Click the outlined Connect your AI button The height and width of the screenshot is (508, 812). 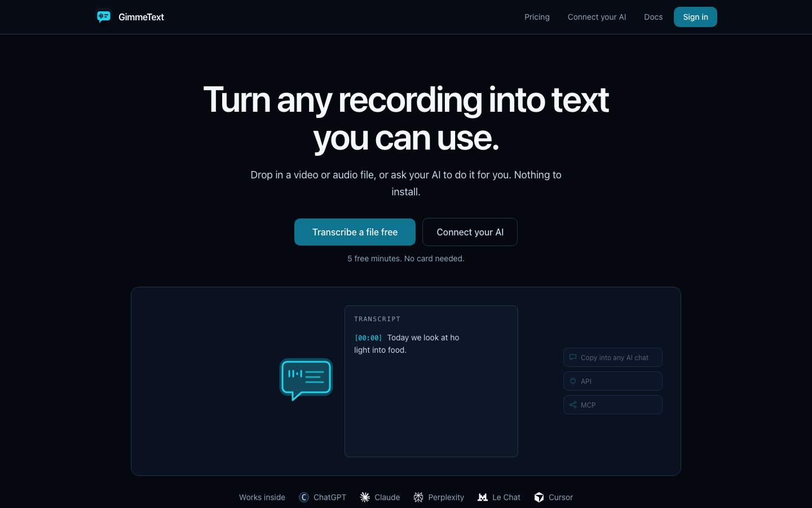pyautogui.click(x=470, y=232)
